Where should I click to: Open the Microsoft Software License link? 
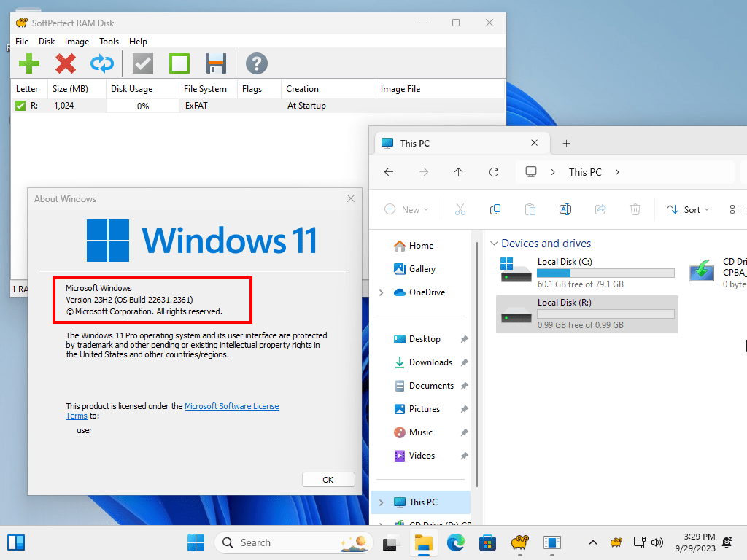[232, 406]
